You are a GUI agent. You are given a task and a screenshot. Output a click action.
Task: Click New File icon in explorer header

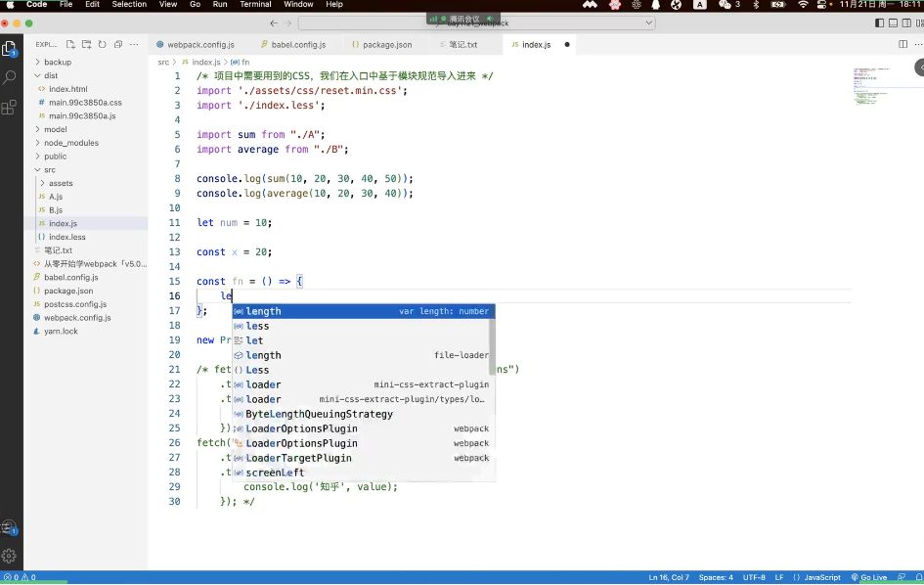tap(70, 44)
